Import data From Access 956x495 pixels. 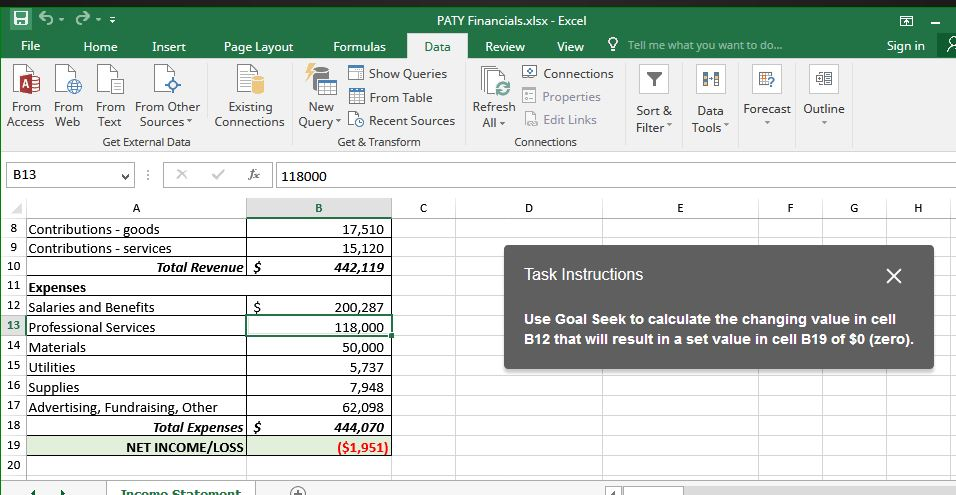(x=26, y=96)
